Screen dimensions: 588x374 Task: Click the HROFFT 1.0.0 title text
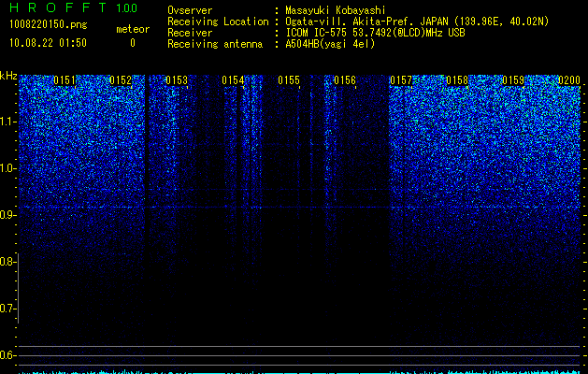tap(73, 7)
